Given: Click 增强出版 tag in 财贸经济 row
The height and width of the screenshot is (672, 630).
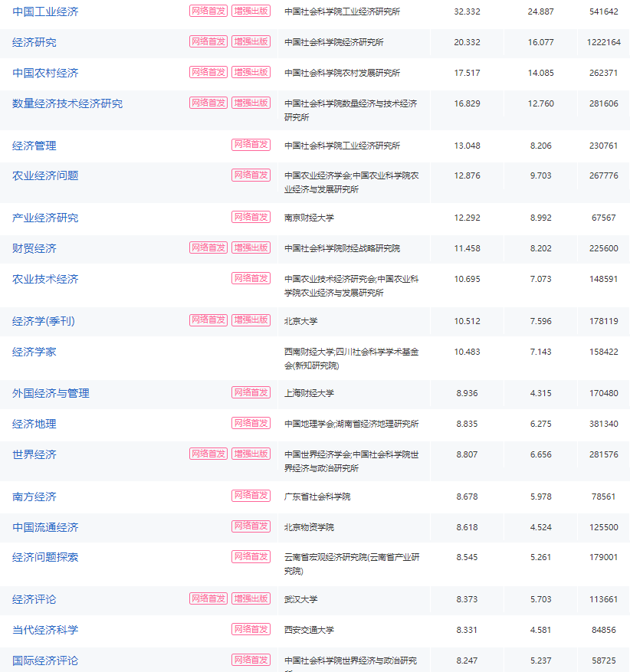Looking at the screenshot, I should click(251, 247).
